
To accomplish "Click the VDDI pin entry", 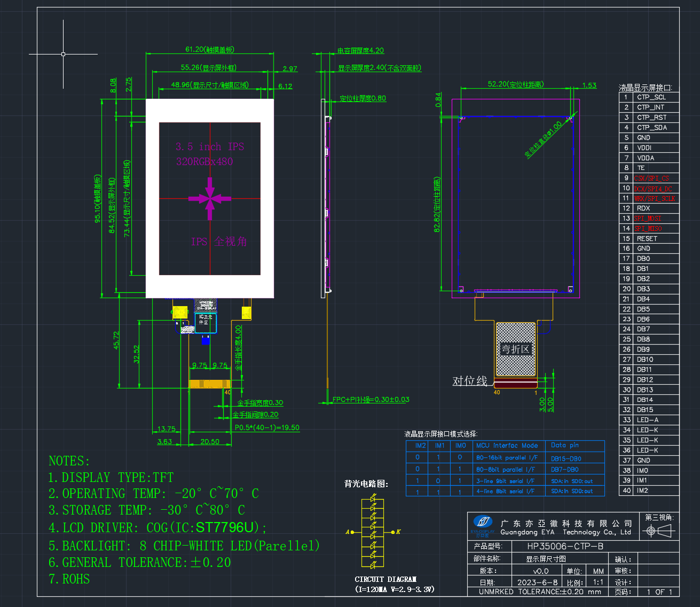I will point(644,148).
